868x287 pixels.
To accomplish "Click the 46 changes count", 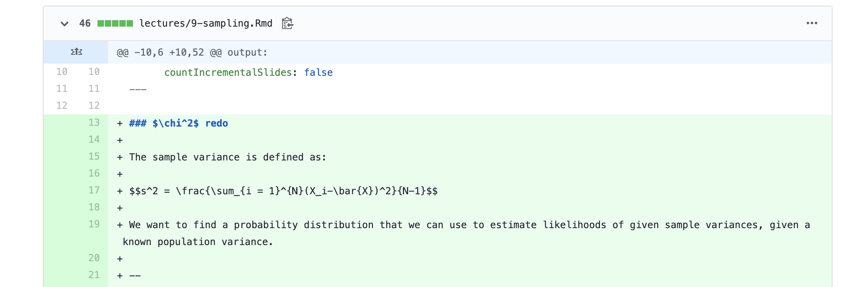I will 85,23.
